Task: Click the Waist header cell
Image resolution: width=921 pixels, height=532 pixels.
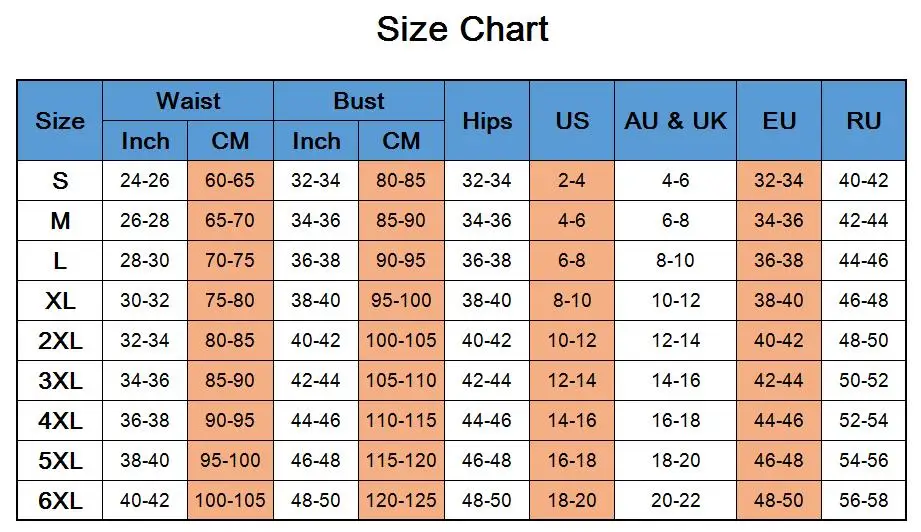Action: pos(188,101)
